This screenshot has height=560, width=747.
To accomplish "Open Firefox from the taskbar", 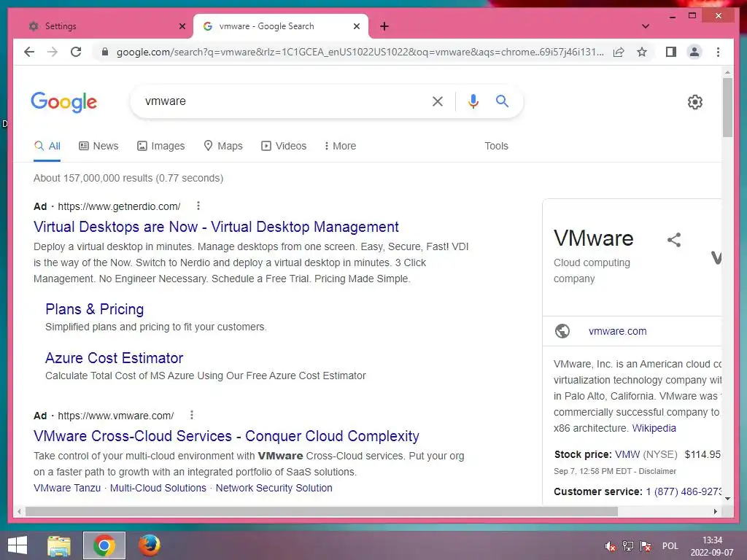I will [x=149, y=545].
